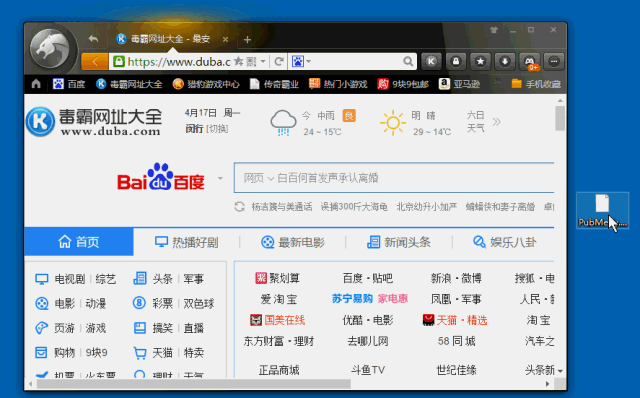Open the 苏宁易购 site link

(x=352, y=299)
